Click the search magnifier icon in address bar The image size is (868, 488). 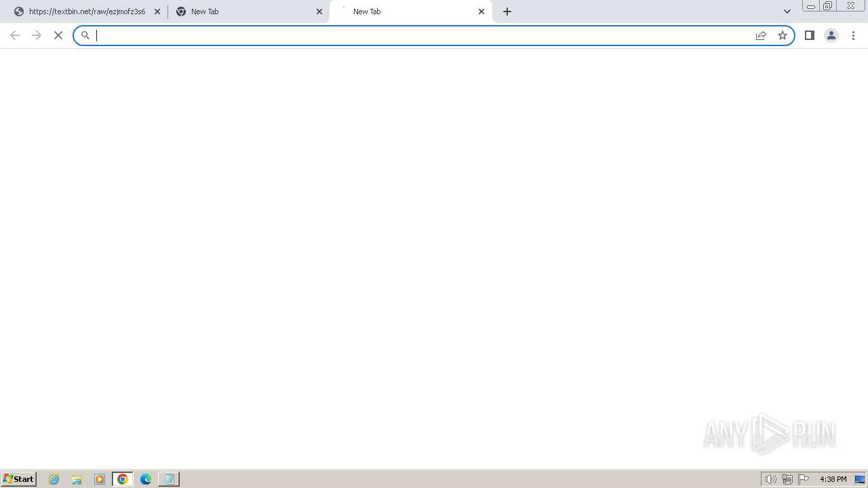[x=85, y=35]
